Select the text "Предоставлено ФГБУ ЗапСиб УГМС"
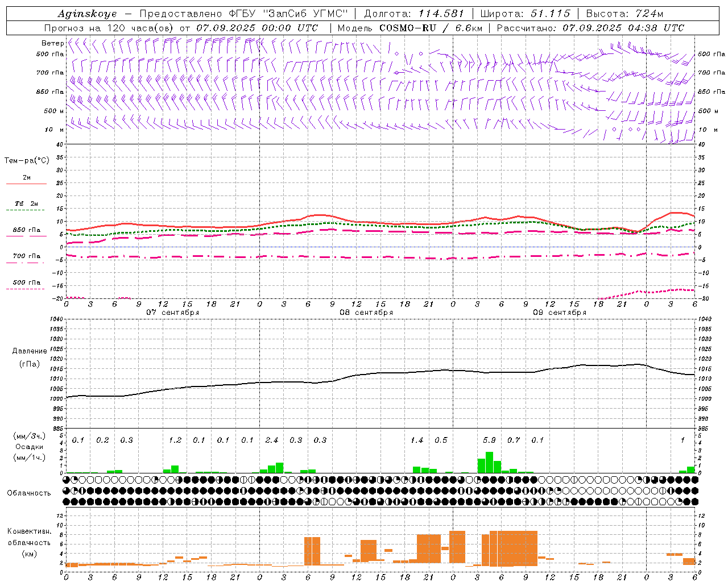The height and width of the screenshot is (582, 728). (243, 14)
